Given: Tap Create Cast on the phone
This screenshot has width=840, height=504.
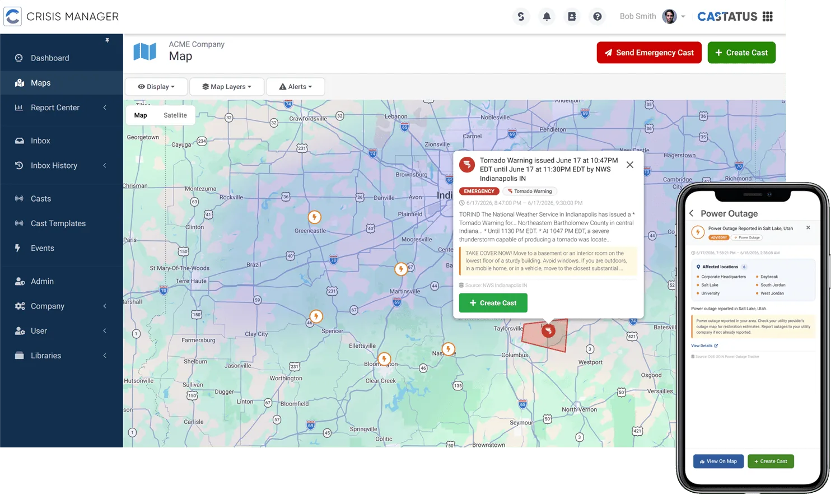Looking at the screenshot, I should [x=771, y=461].
